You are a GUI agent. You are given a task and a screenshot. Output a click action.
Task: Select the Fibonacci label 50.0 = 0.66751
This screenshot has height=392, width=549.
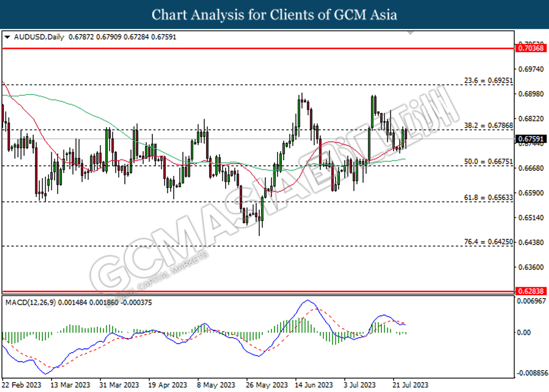click(x=488, y=161)
